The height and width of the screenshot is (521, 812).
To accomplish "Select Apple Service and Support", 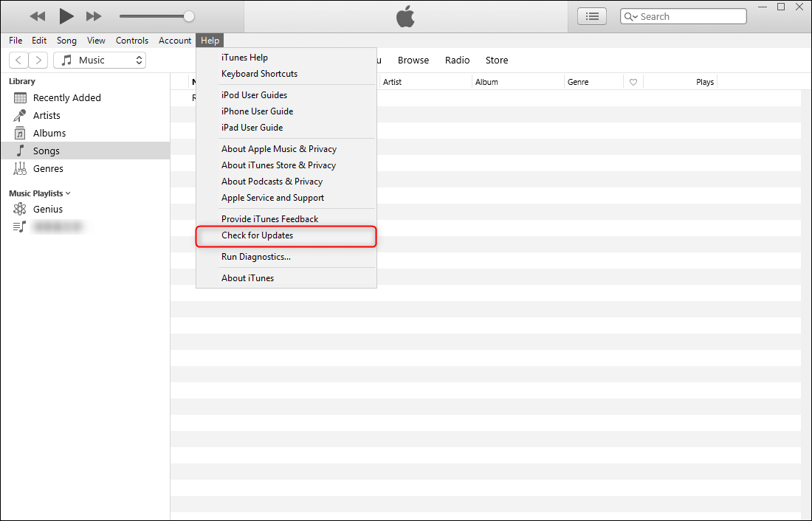I will coord(286,198).
